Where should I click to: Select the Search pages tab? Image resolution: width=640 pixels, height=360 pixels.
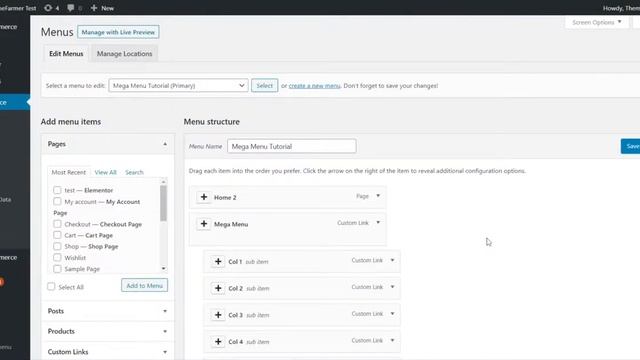point(134,172)
